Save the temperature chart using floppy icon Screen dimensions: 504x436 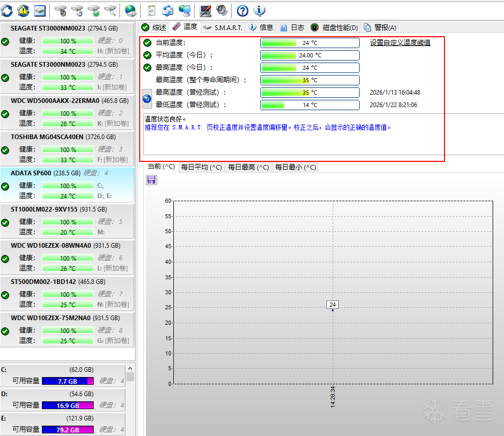tap(152, 179)
